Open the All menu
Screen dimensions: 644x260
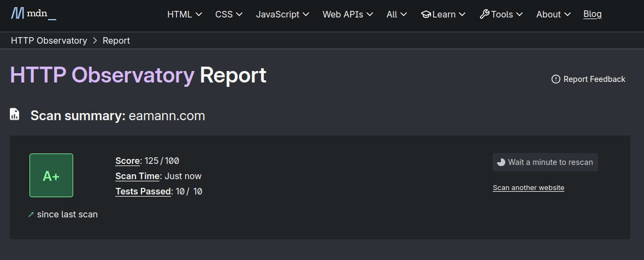click(397, 14)
